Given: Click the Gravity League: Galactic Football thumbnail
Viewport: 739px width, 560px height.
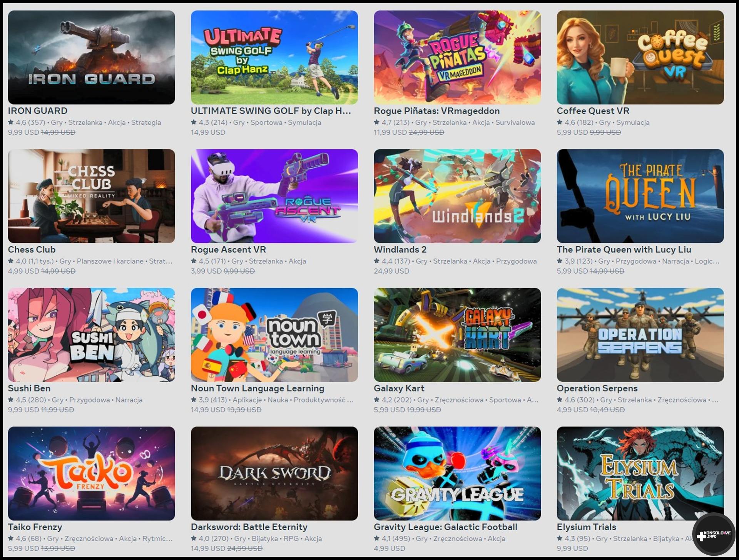Looking at the screenshot, I should [457, 473].
